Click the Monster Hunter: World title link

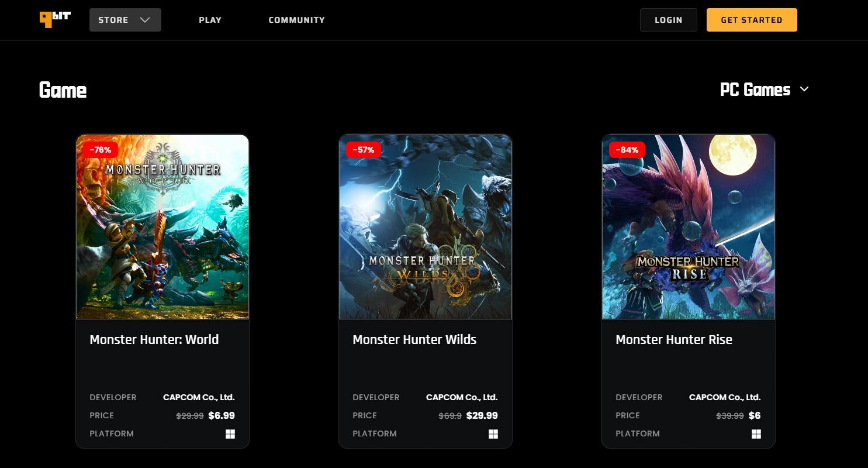(154, 340)
